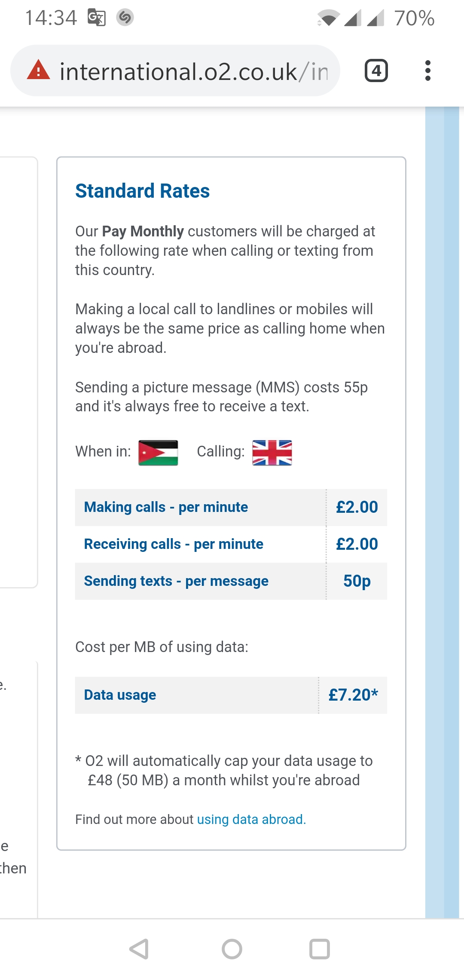Tap the Making calls per minute row

[x=231, y=507]
